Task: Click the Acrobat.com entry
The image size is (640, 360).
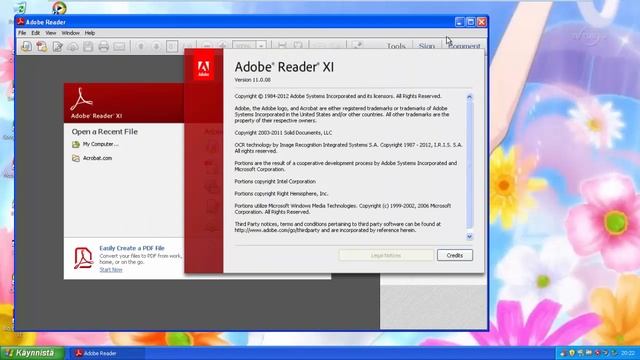Action: [97, 158]
